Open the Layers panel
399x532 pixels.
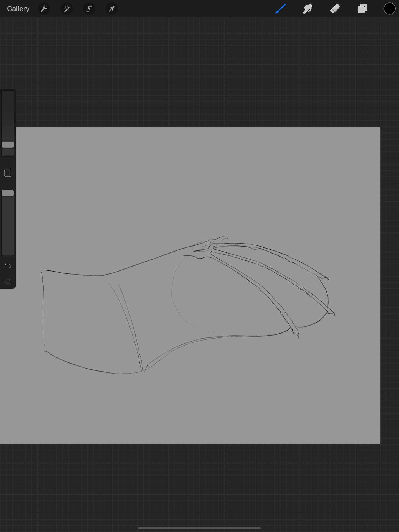point(362,9)
